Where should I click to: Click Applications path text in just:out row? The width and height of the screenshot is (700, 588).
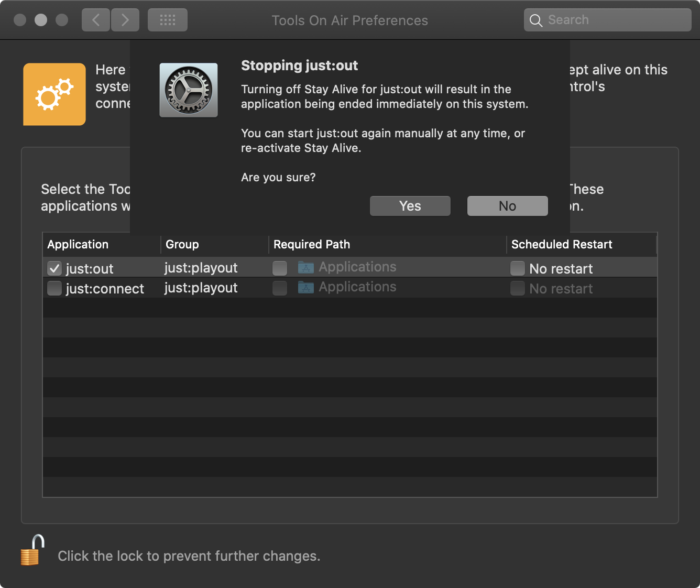pos(357,267)
